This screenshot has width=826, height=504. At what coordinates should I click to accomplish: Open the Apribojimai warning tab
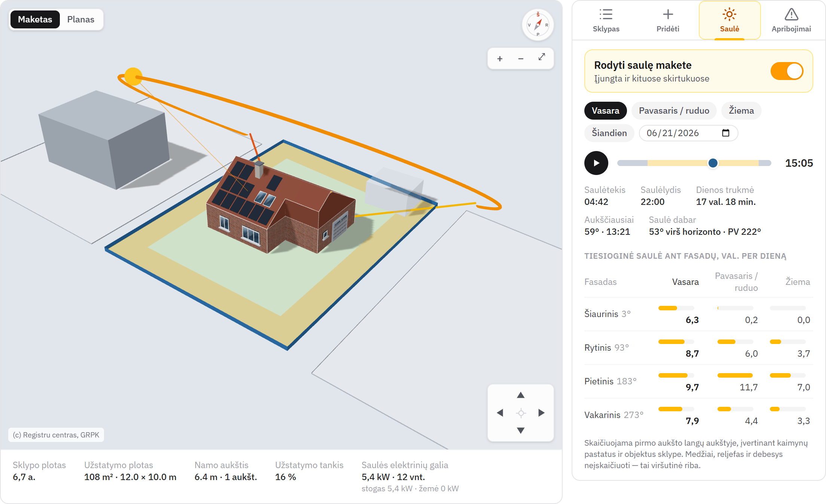791,20
